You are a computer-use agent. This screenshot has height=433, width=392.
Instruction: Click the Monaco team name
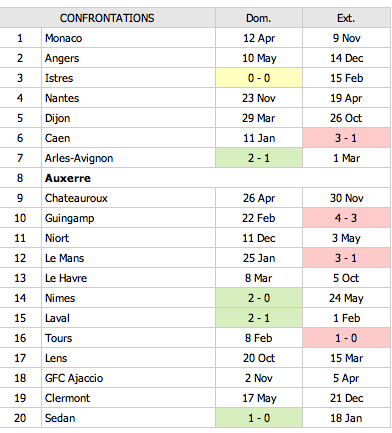63,38
